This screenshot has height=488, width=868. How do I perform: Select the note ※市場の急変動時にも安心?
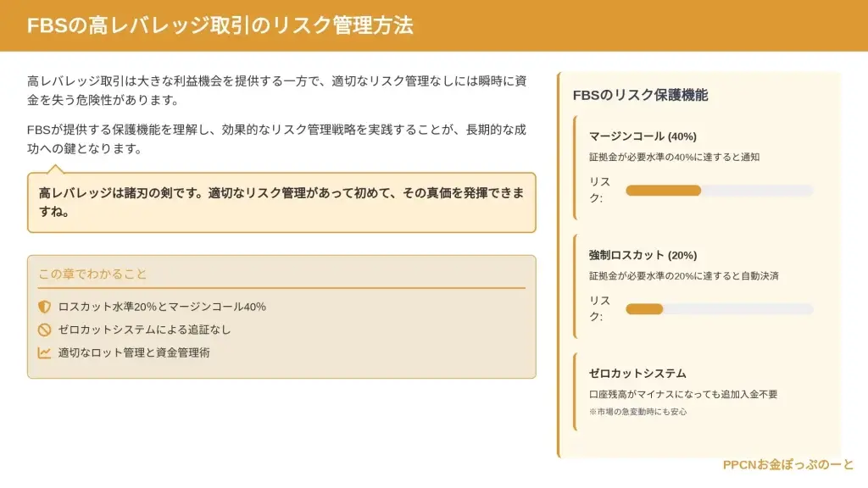pyautogui.click(x=637, y=412)
